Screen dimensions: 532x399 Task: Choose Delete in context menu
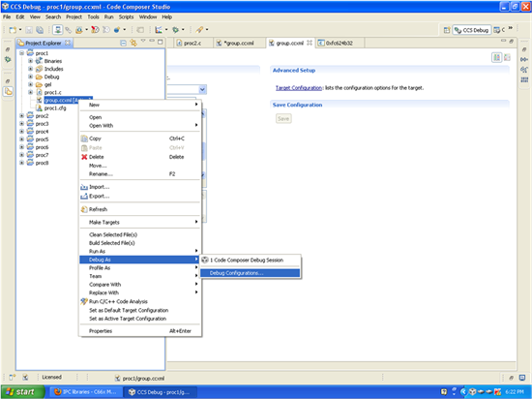(139, 157)
